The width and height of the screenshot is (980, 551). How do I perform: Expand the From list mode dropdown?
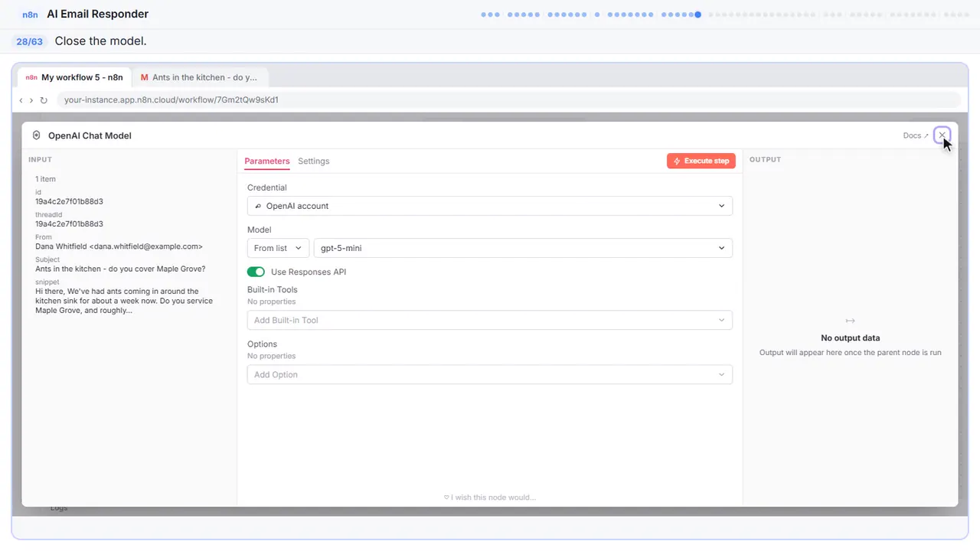(279, 248)
